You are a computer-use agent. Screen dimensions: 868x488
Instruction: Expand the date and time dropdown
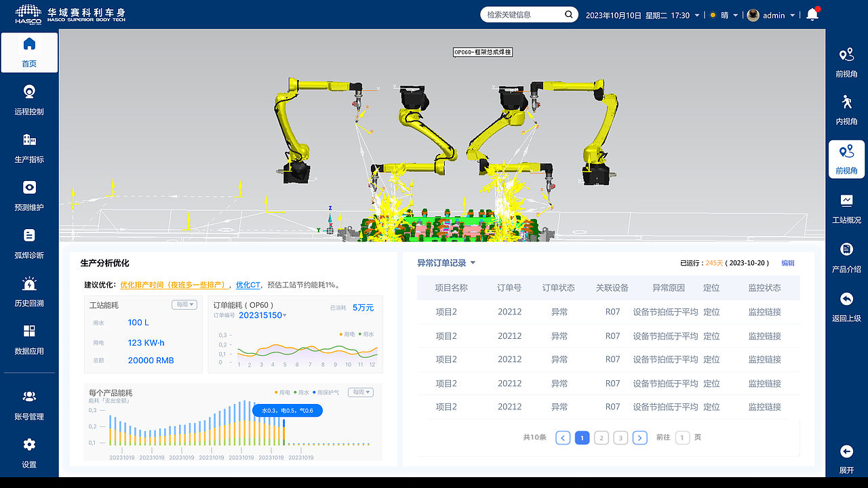697,16
